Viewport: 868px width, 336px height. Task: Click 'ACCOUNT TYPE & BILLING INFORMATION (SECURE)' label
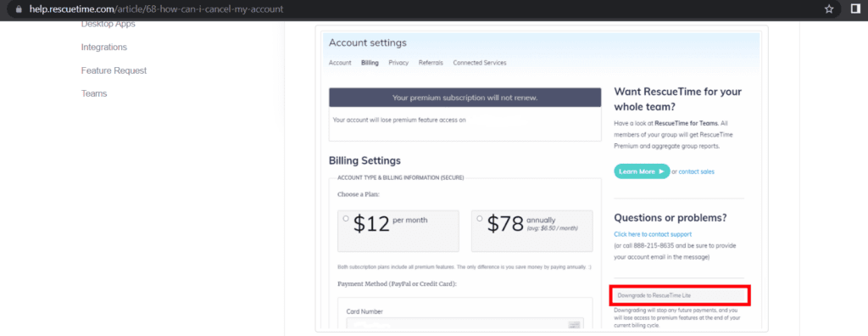(x=401, y=178)
